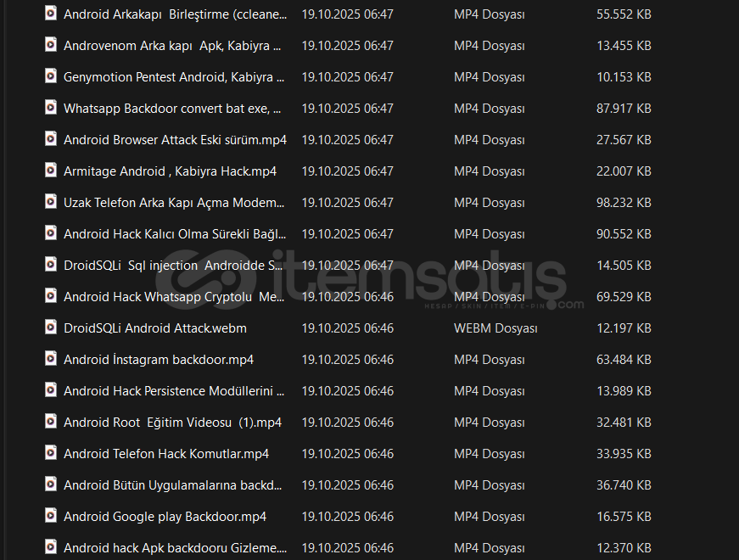Click the icon of Genymotion Pentest Android
Screen dimensions: 739x560
(x=50, y=76)
